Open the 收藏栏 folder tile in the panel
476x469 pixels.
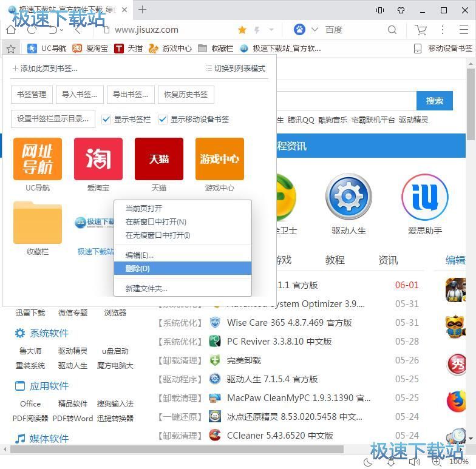point(38,222)
